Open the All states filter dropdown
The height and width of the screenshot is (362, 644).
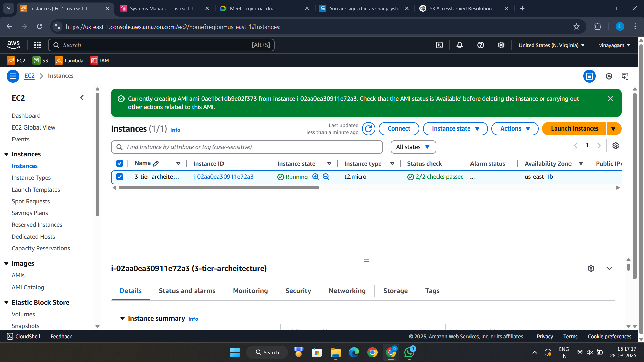413,147
